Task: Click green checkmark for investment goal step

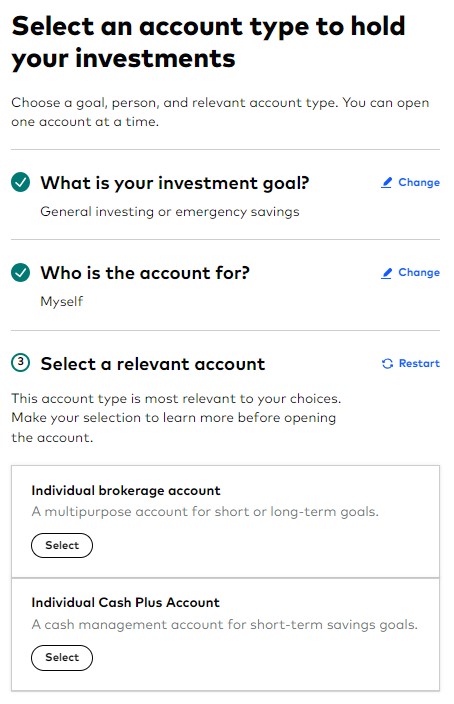Action: coord(20,182)
